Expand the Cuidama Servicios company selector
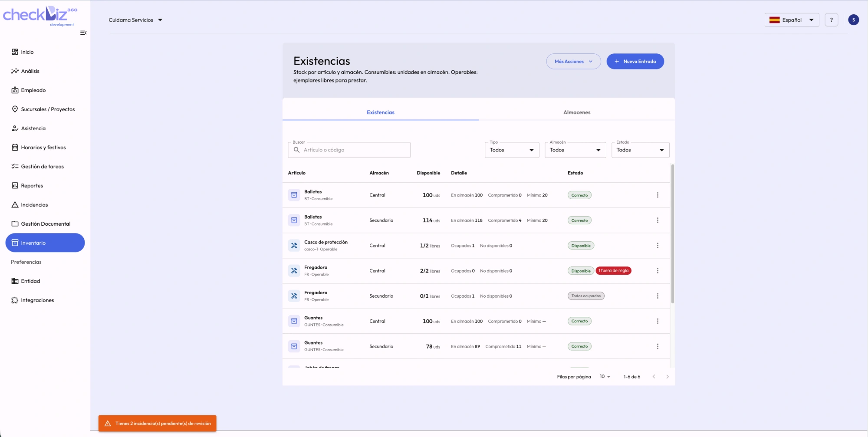The width and height of the screenshot is (868, 437). [135, 20]
